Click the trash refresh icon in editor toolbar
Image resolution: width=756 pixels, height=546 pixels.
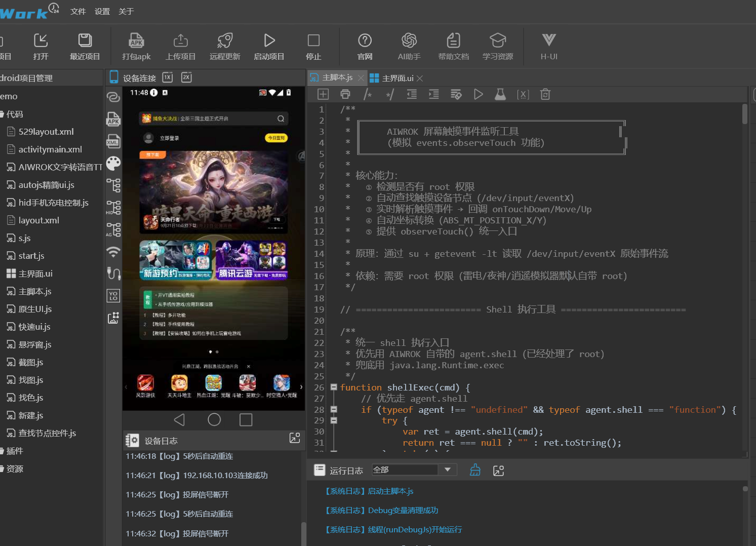(545, 94)
